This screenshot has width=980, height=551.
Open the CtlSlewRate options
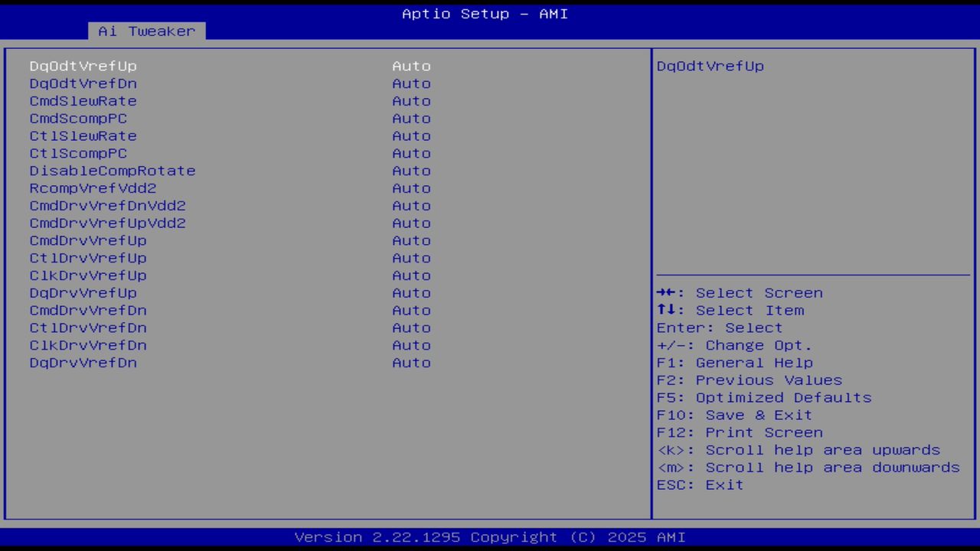pos(411,135)
